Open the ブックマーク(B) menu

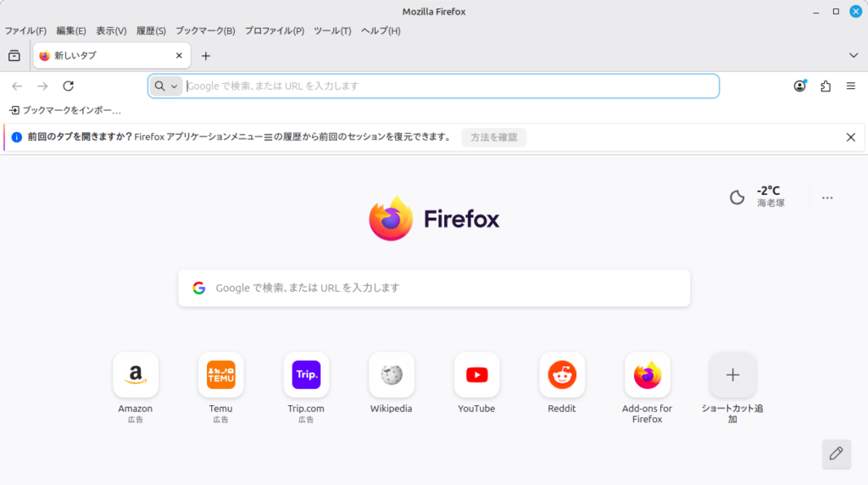click(205, 31)
